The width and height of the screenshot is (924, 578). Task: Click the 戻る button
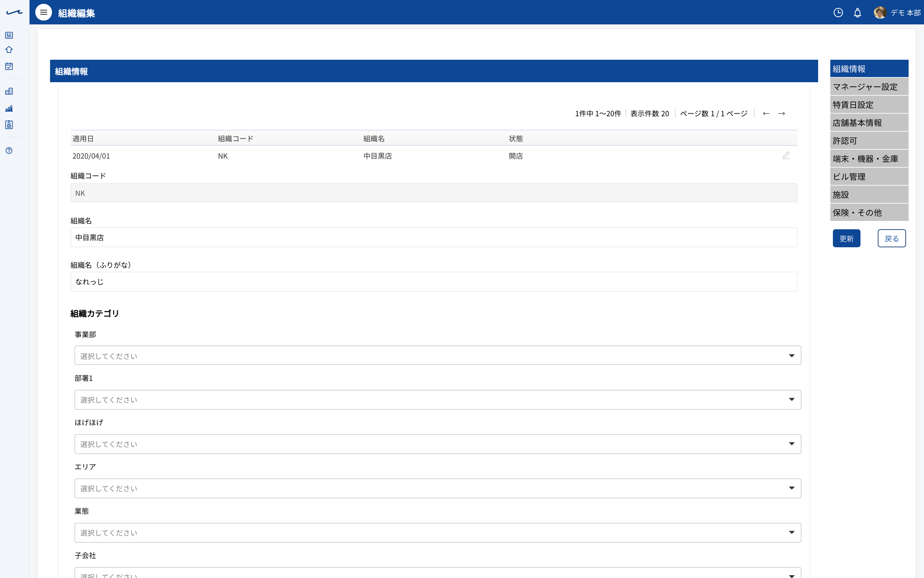click(x=892, y=239)
